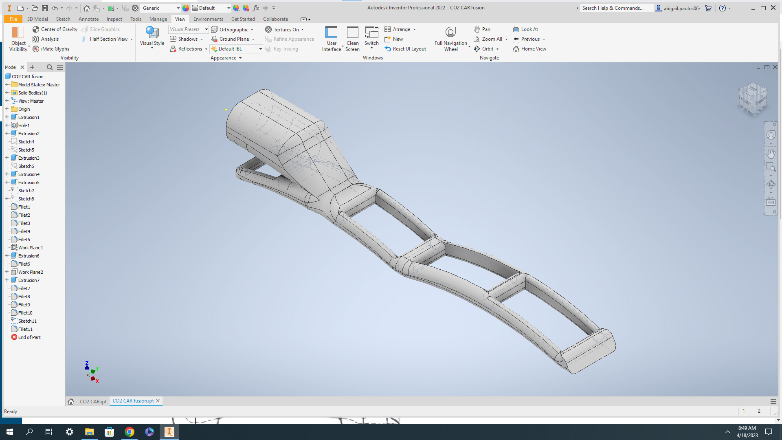Select Sketch11 in the model browser
Screen dimensions: 782x440
[27, 321]
